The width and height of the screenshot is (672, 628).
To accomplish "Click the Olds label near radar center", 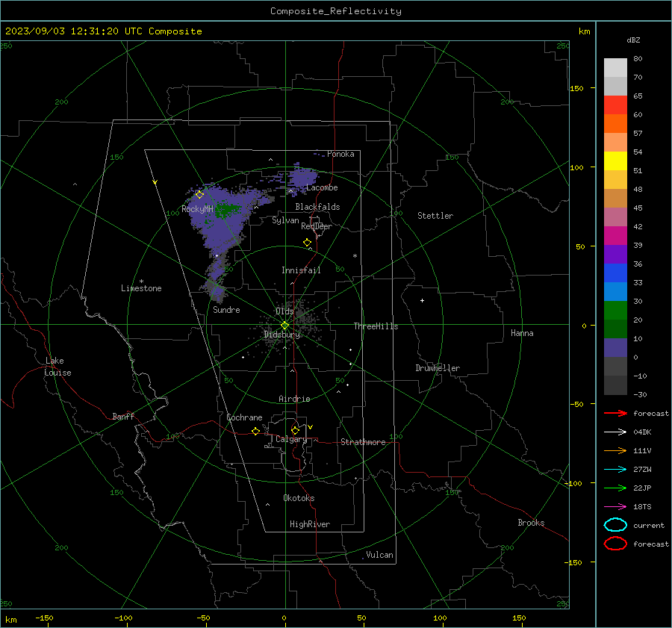I will click(x=284, y=311).
